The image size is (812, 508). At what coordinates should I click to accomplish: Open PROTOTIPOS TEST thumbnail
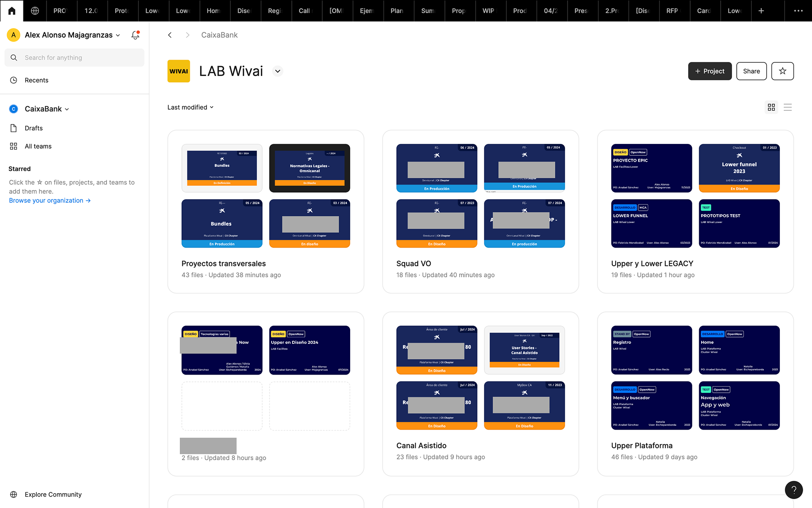point(739,224)
